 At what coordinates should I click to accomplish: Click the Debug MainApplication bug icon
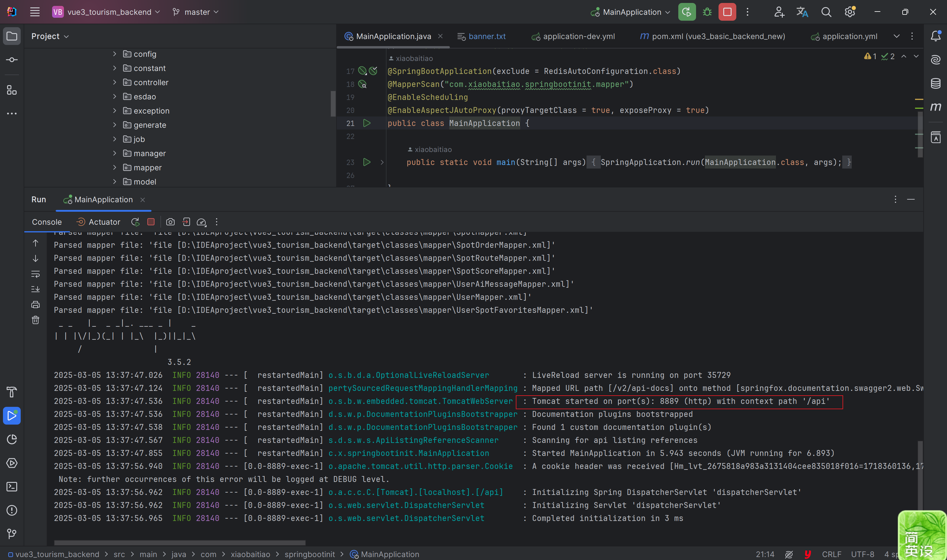click(x=707, y=12)
